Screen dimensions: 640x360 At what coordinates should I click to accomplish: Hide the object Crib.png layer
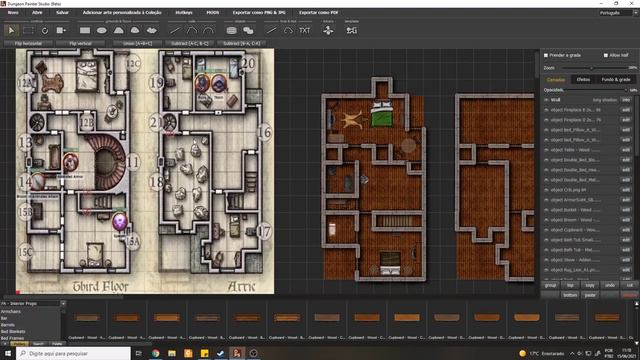547,190
